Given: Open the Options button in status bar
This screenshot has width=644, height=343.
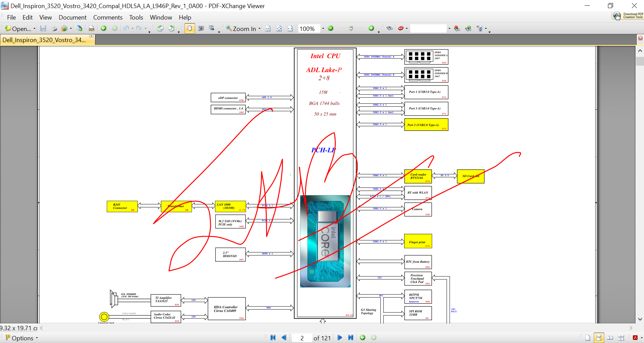Looking at the screenshot, I should 22,338.
